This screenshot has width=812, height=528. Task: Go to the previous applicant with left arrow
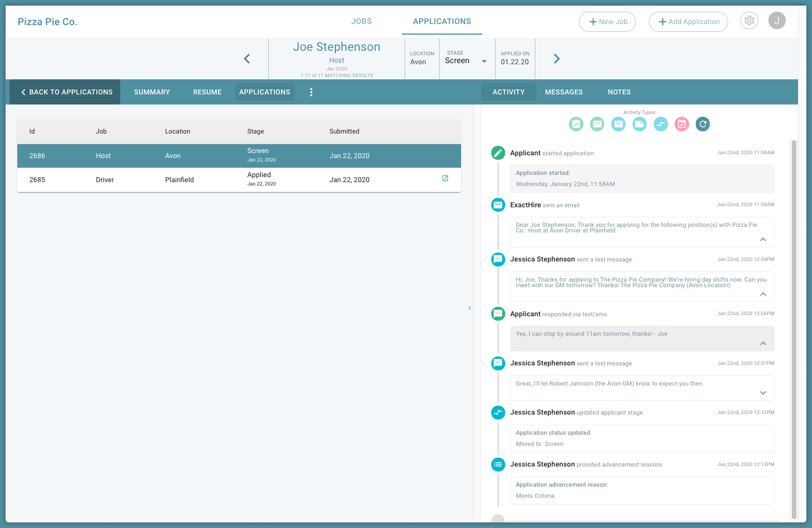(247, 59)
